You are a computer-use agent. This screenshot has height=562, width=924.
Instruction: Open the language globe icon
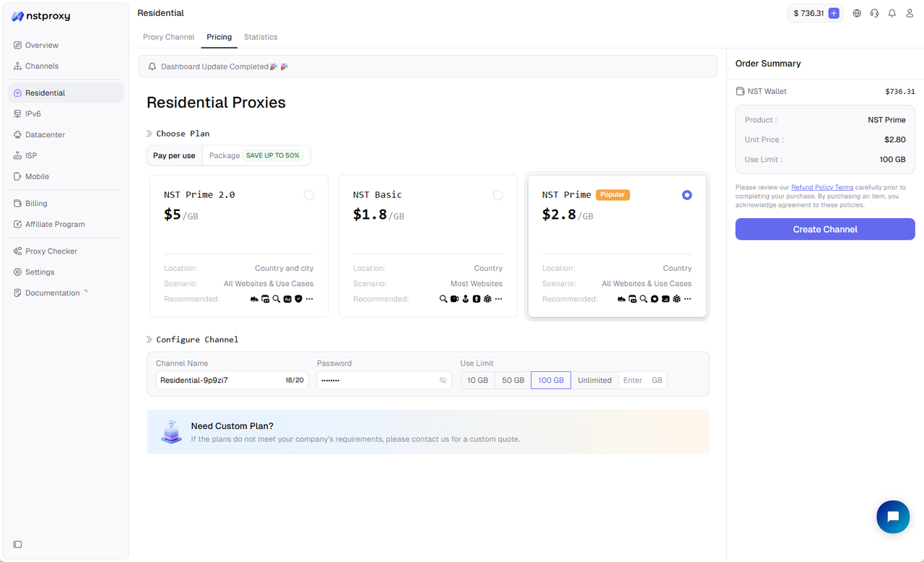856,13
